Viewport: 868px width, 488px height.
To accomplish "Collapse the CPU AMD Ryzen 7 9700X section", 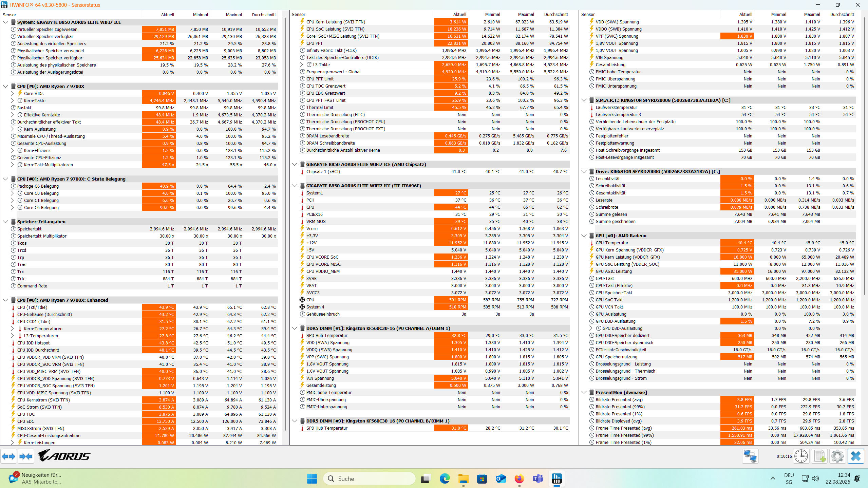I will 5,86.
